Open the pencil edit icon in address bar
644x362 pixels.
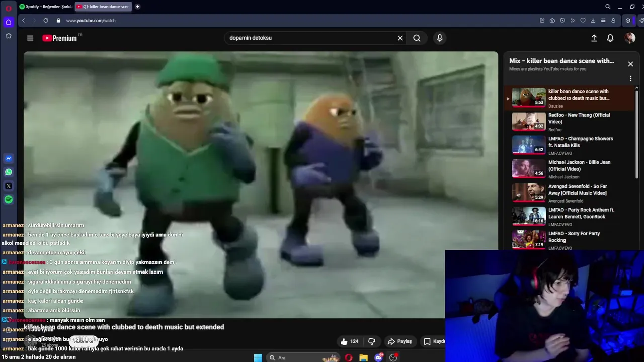(542, 21)
